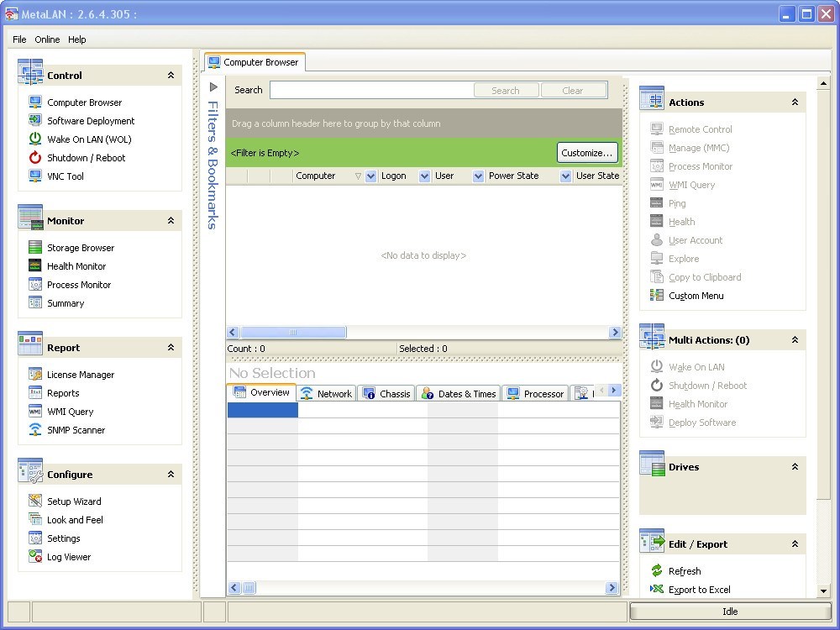The height and width of the screenshot is (630, 840).
Task: Click the Reports icon
Action: tap(35, 392)
